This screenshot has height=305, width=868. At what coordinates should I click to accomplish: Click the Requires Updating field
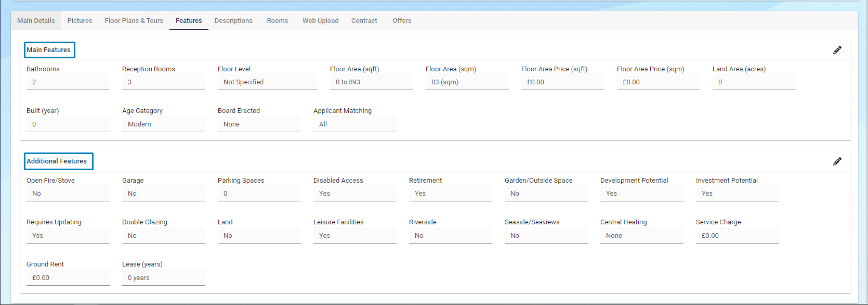[68, 236]
